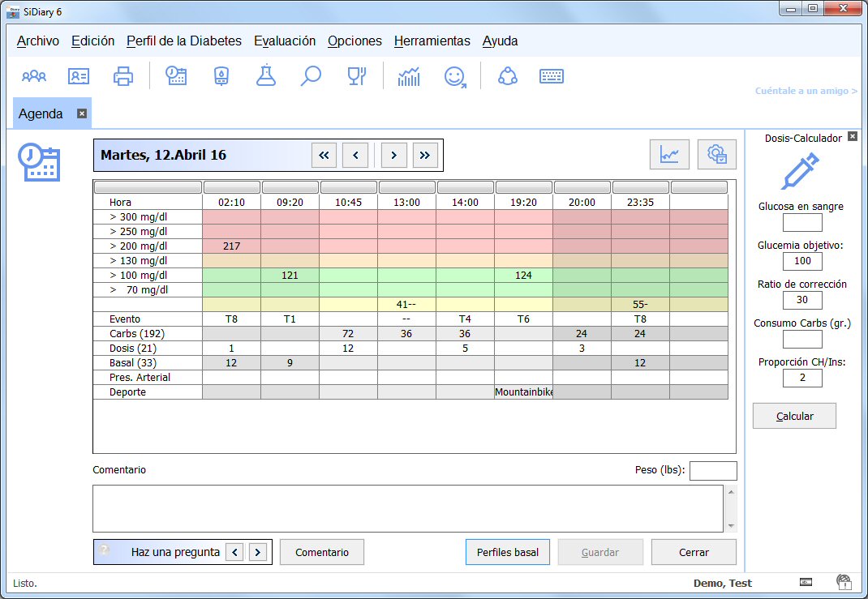Go to the next day arrow

click(393, 155)
